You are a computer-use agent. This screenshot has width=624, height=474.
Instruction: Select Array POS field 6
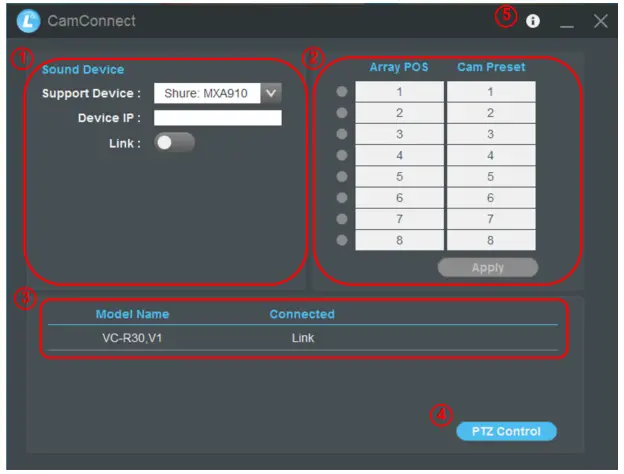pyautogui.click(x=399, y=197)
